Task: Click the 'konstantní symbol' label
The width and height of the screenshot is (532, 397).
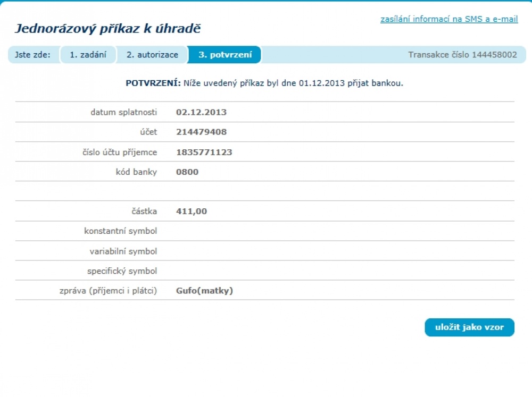Action: click(120, 231)
